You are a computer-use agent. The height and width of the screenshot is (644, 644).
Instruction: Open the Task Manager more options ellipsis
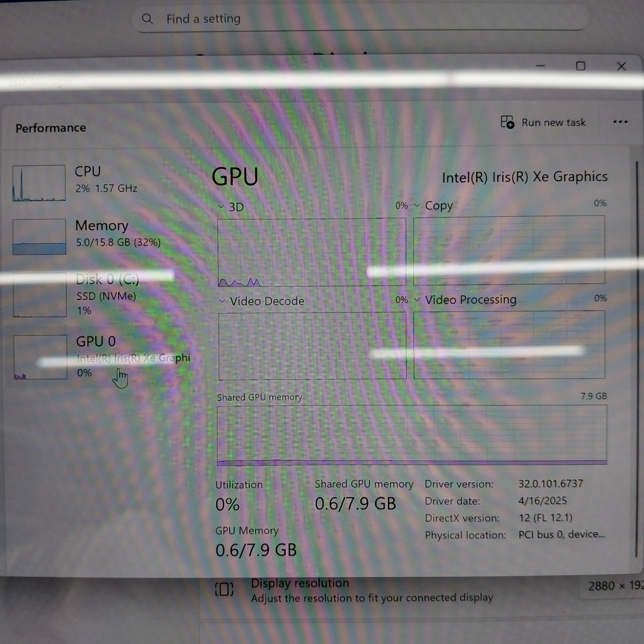(620, 122)
